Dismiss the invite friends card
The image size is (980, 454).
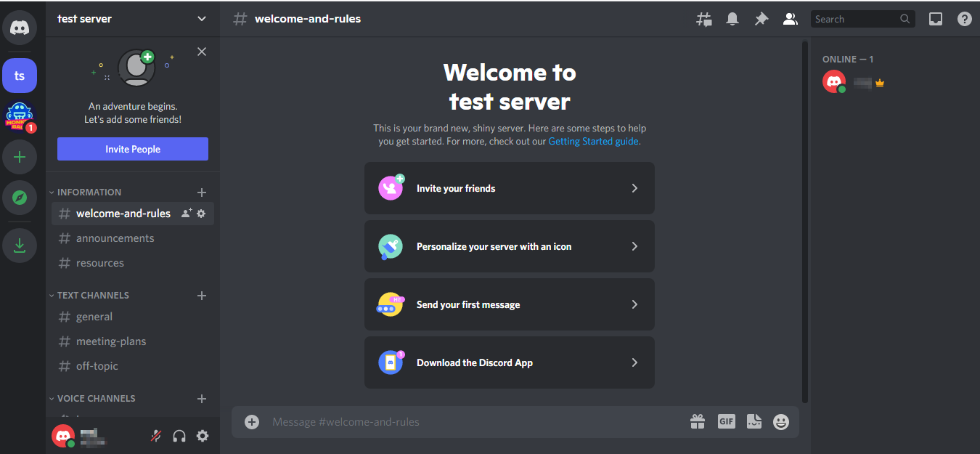pos(202,52)
